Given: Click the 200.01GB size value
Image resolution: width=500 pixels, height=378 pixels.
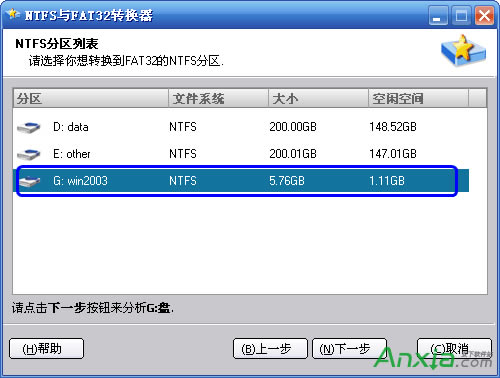Looking at the screenshot, I should [293, 154].
